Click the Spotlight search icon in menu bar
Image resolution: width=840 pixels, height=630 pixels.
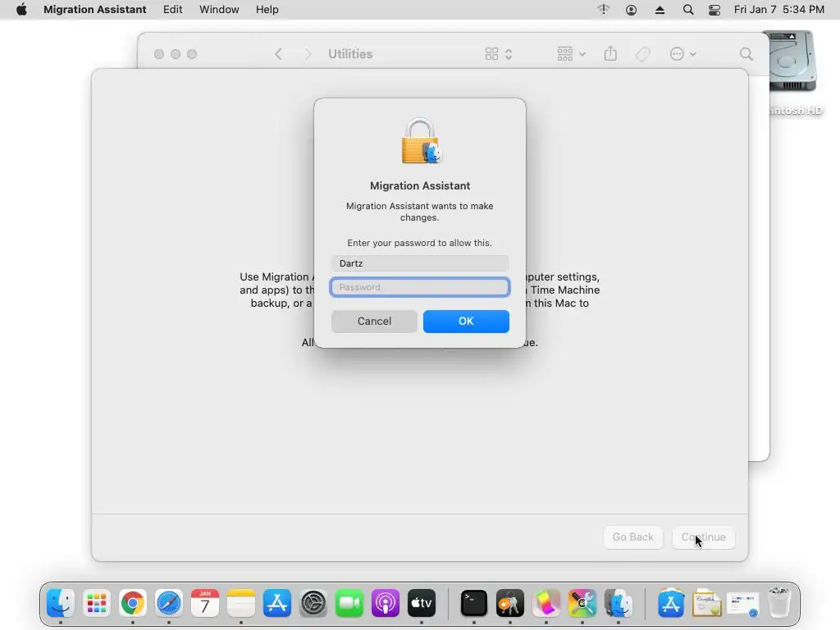pyautogui.click(x=688, y=10)
